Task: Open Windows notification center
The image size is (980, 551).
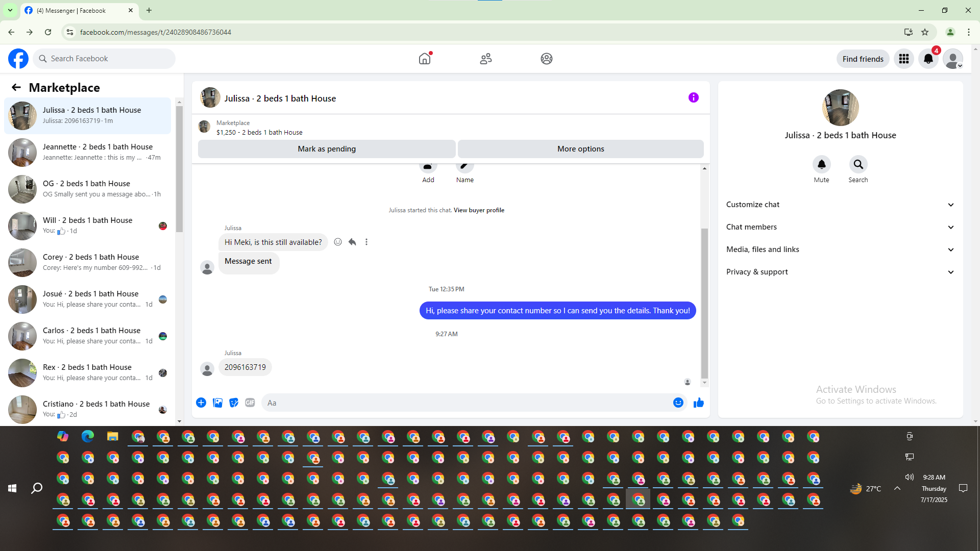Action: click(963, 488)
